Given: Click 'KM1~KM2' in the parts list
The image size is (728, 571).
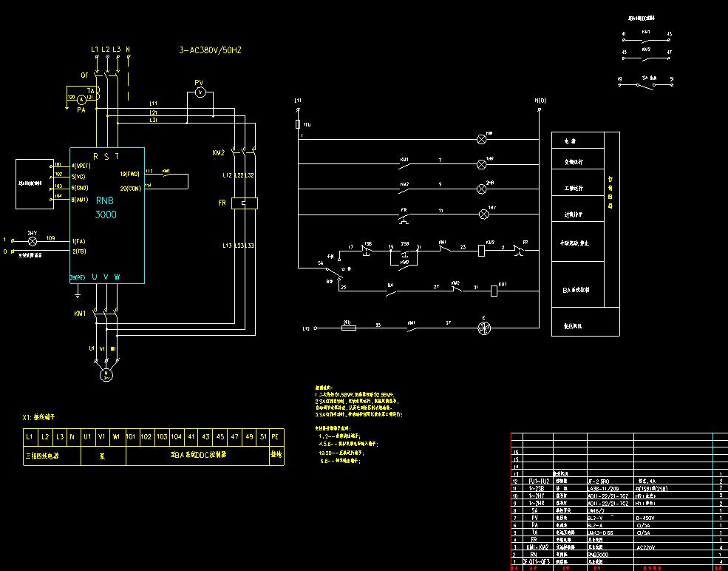Looking at the screenshot, I should [x=537, y=547].
